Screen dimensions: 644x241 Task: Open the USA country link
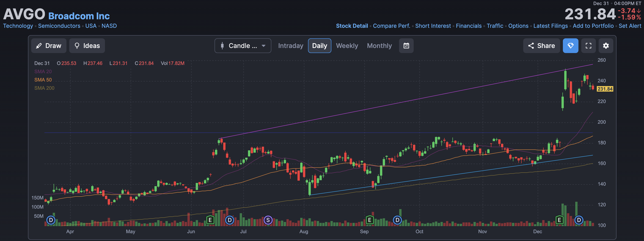pyautogui.click(x=91, y=26)
